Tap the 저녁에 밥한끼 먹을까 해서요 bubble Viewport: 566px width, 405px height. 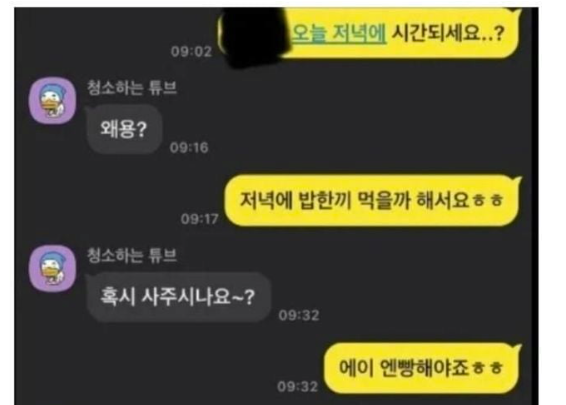pos(373,200)
